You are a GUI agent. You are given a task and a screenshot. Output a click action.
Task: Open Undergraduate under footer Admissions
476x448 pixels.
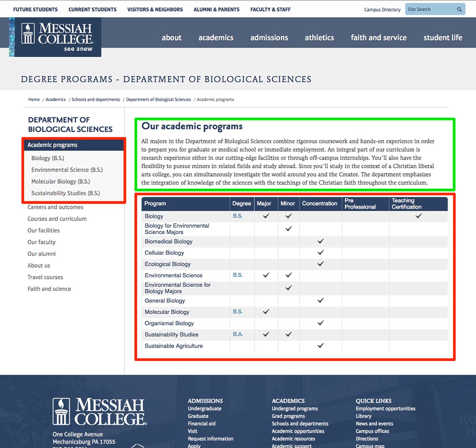tap(205, 409)
